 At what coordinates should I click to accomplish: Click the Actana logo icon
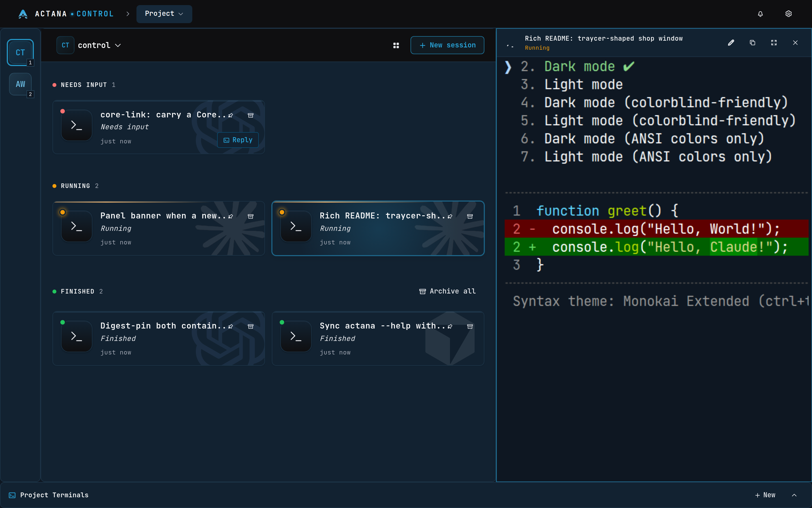[23, 14]
